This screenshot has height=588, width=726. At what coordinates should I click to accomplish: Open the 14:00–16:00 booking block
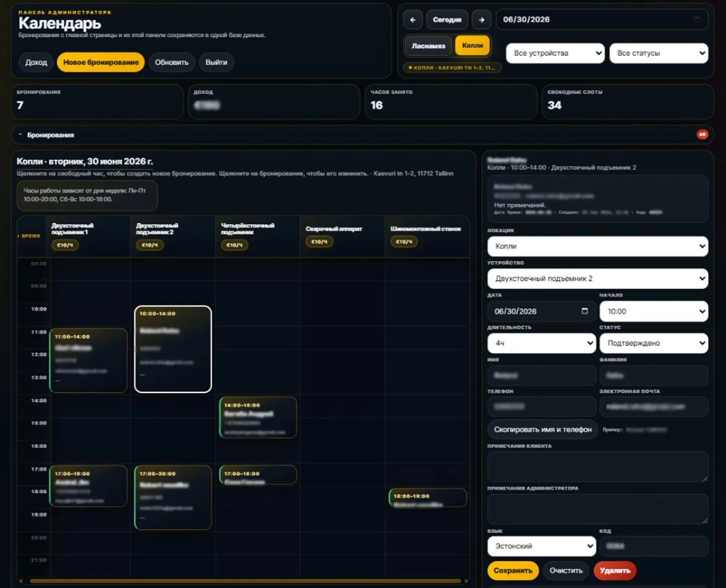[258, 418]
